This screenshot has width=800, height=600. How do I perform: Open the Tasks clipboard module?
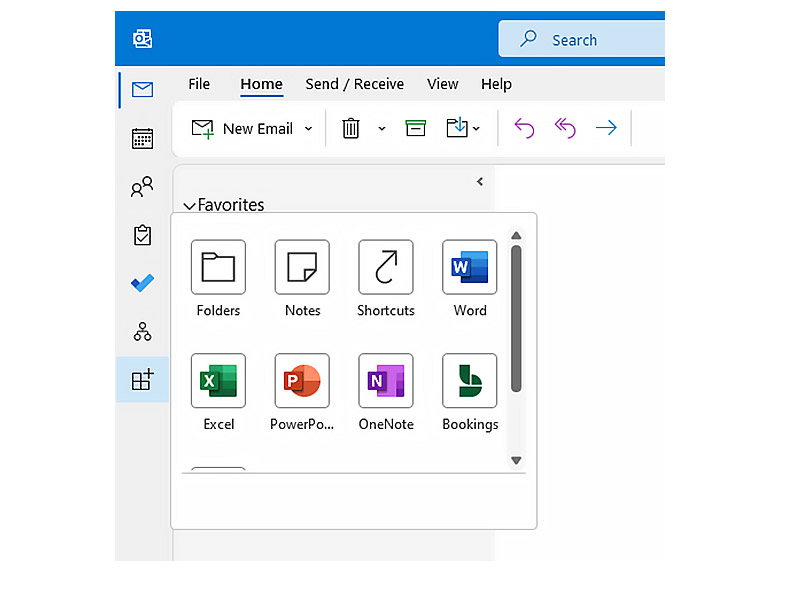tap(142, 235)
